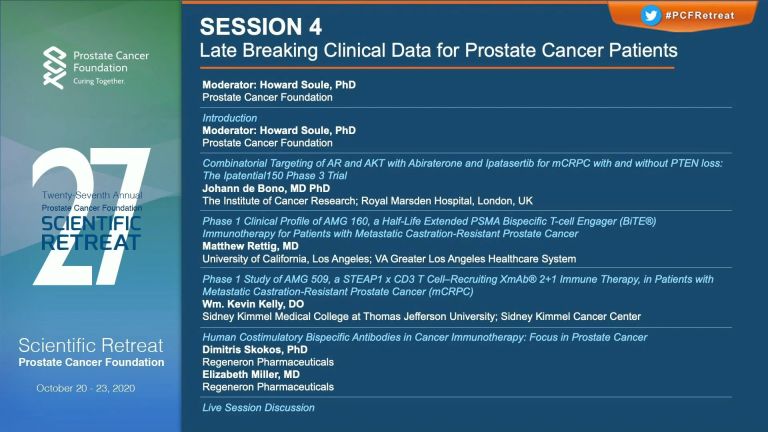
Task: Click speaker name Elizabeth Miller, MD
Action: (251, 375)
